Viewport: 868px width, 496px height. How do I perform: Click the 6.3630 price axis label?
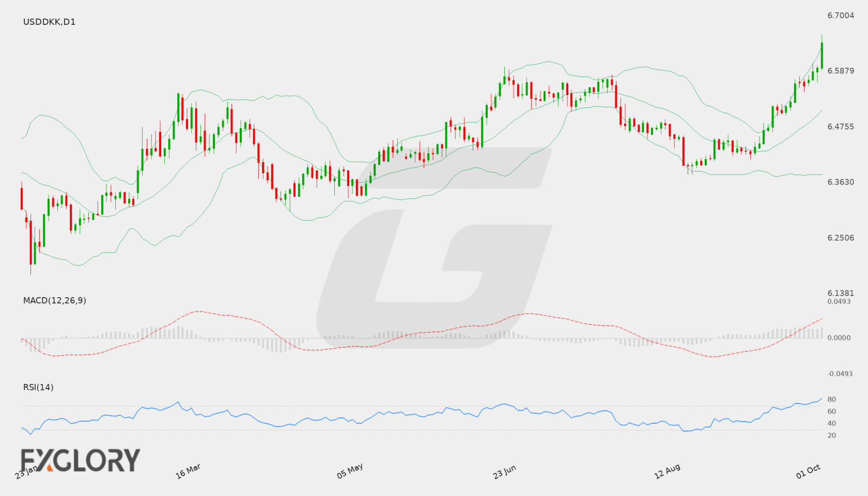[x=841, y=182]
